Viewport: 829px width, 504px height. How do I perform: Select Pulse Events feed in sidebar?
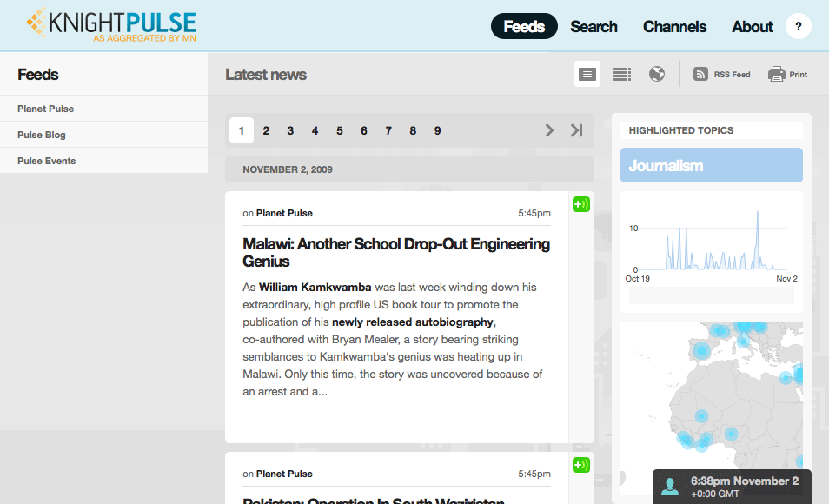[103, 160]
